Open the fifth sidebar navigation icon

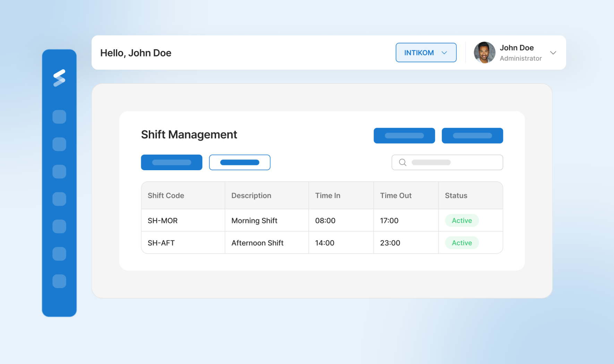click(59, 226)
